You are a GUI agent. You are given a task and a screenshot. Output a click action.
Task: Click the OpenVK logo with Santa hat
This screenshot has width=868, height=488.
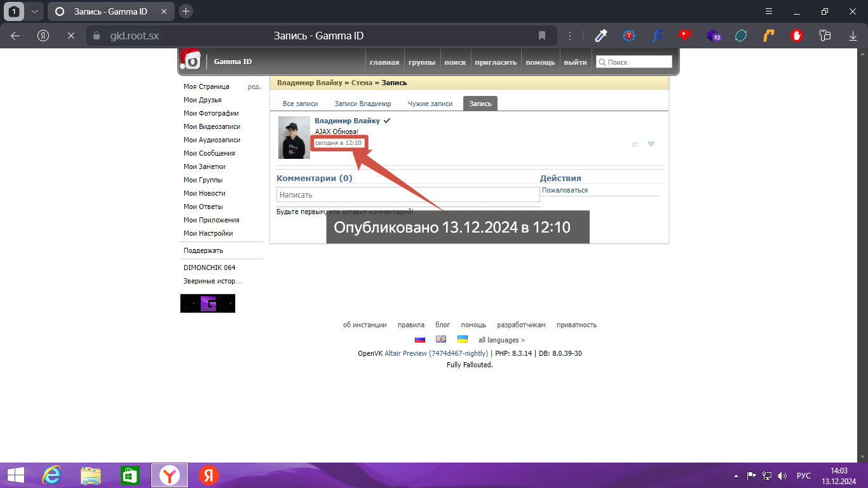point(190,60)
